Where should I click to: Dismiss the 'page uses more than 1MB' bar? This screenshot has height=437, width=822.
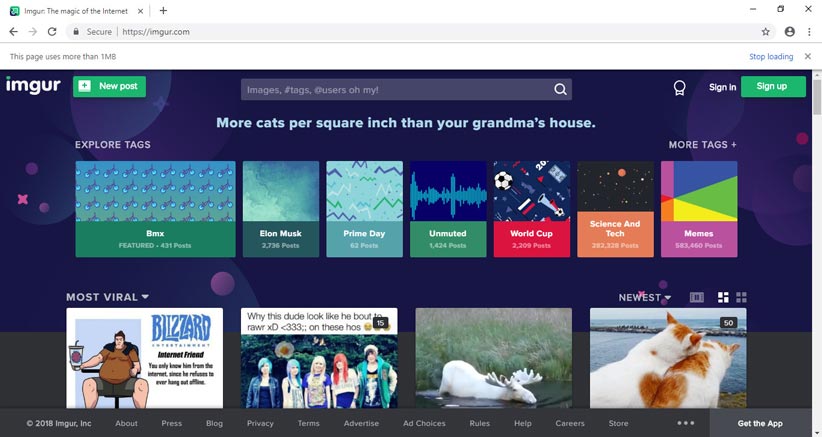(808, 56)
